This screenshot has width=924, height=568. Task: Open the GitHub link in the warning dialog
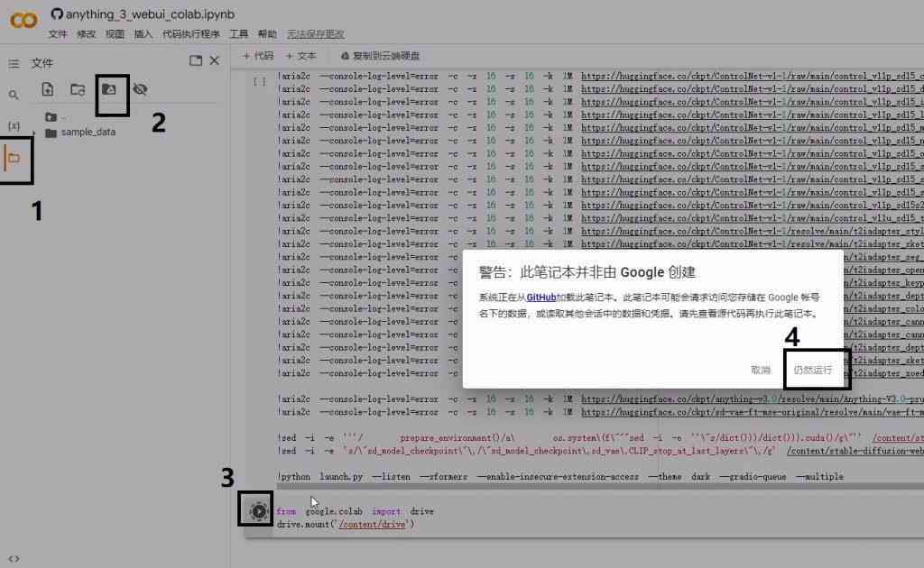point(541,298)
